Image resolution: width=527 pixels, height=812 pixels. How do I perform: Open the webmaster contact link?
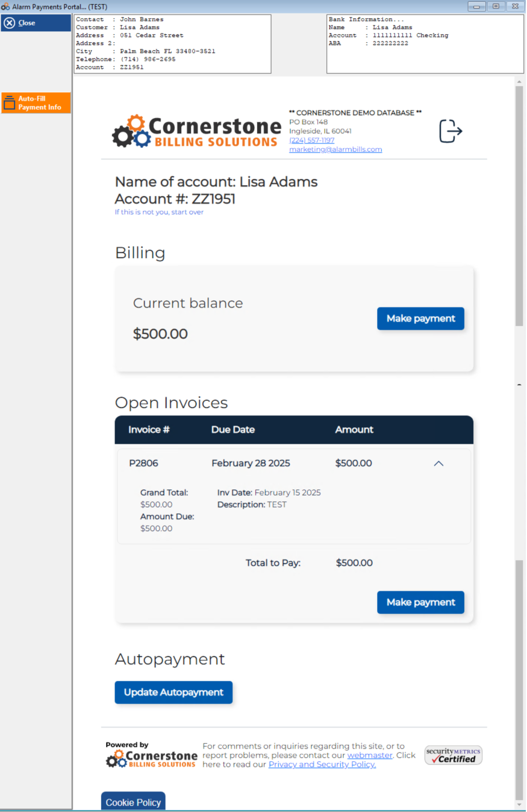point(370,755)
